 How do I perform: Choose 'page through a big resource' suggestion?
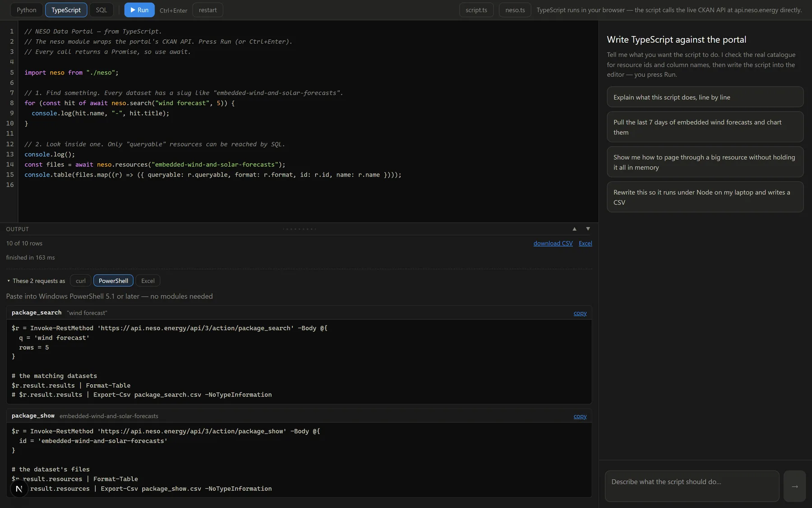coord(705,162)
